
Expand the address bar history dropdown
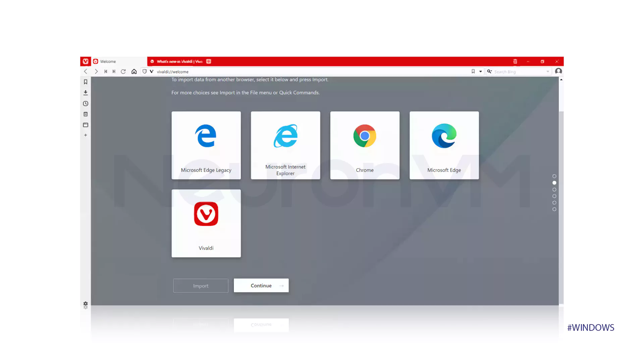click(x=481, y=71)
